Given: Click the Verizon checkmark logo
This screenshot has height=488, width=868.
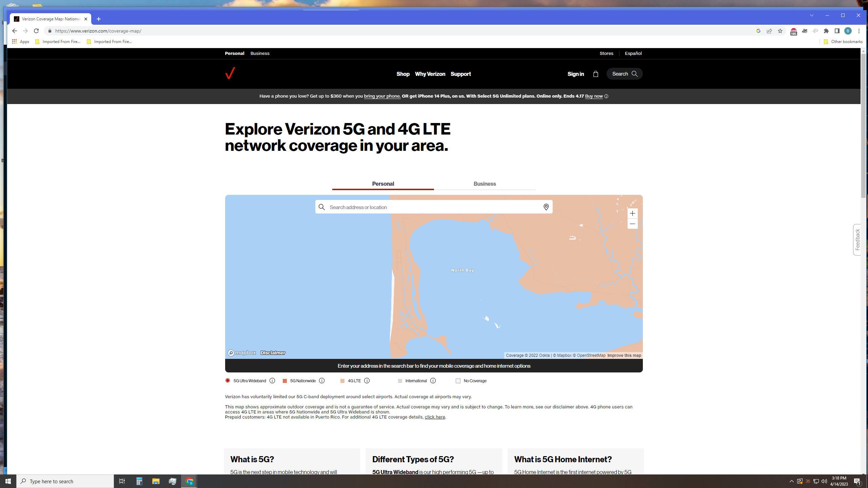Looking at the screenshot, I should click(230, 73).
